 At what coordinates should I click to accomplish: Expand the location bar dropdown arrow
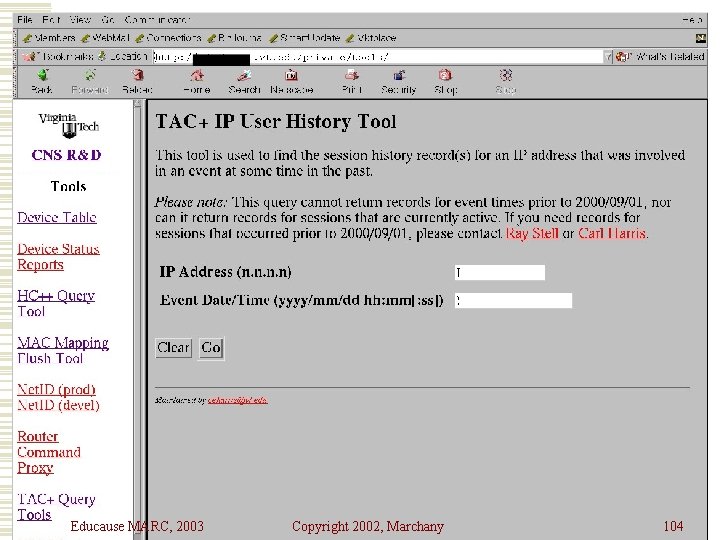click(x=608, y=57)
